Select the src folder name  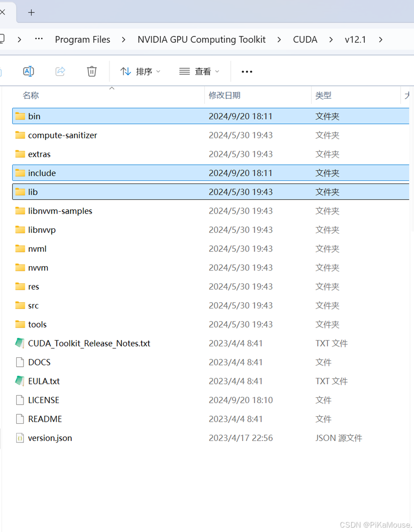pos(33,306)
